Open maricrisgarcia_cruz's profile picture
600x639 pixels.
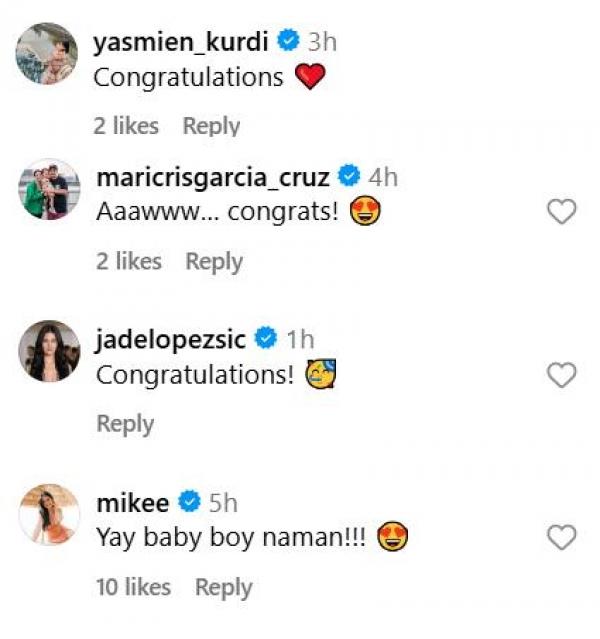48,188
